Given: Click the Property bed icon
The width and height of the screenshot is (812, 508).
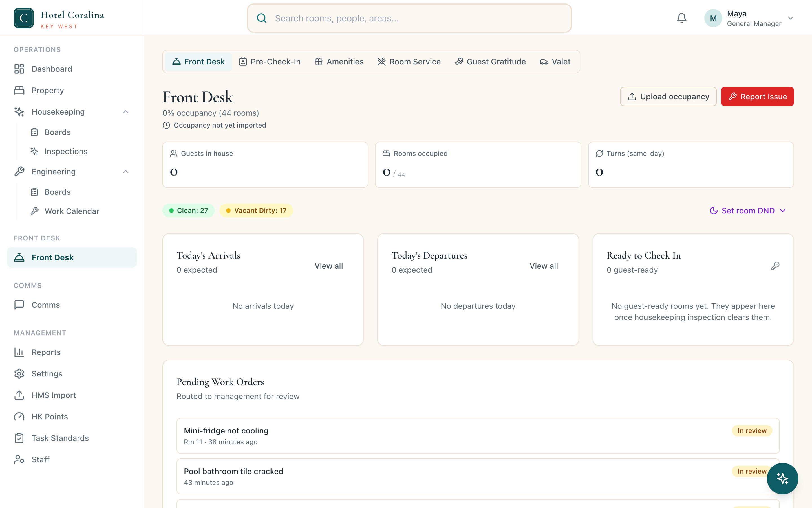Looking at the screenshot, I should (19, 90).
